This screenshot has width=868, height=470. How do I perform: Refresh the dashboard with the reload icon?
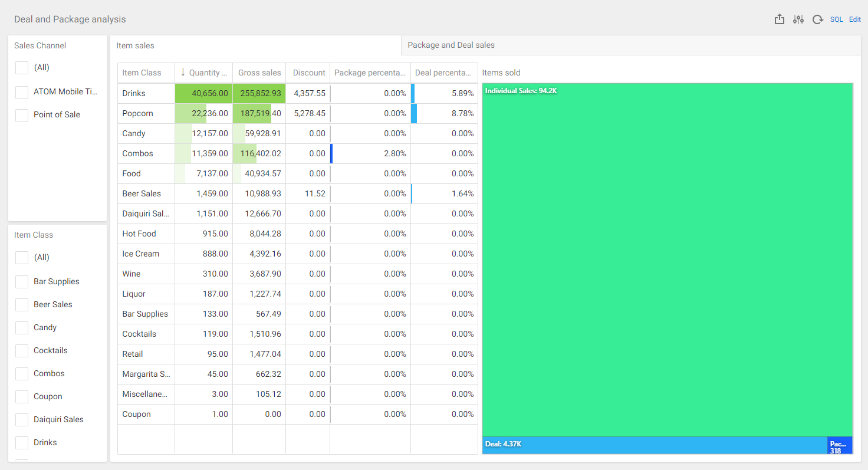817,19
